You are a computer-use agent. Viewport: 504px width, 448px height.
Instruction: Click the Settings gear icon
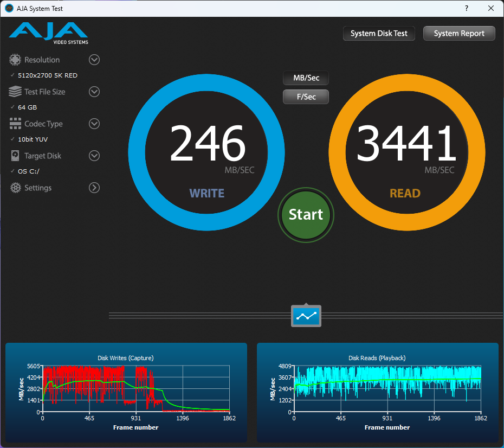(15, 188)
